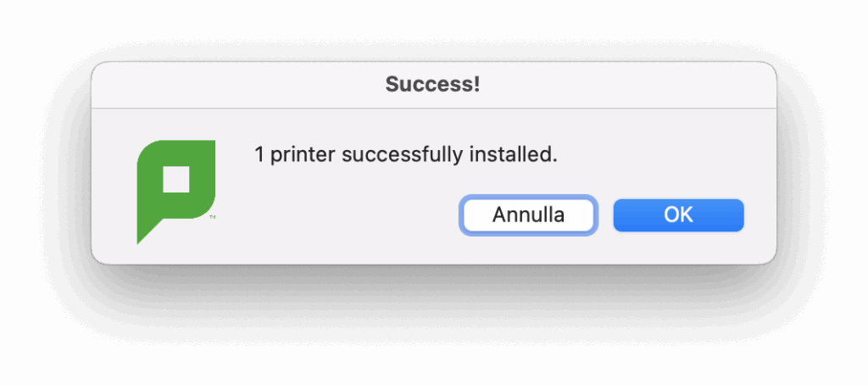Click the leaf-shaped top-right corner of the logo
The width and height of the screenshot is (868, 385).
208,148
